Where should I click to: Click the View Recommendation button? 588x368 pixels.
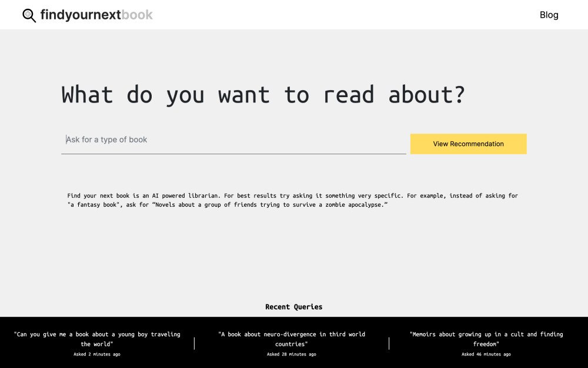pyautogui.click(x=468, y=144)
